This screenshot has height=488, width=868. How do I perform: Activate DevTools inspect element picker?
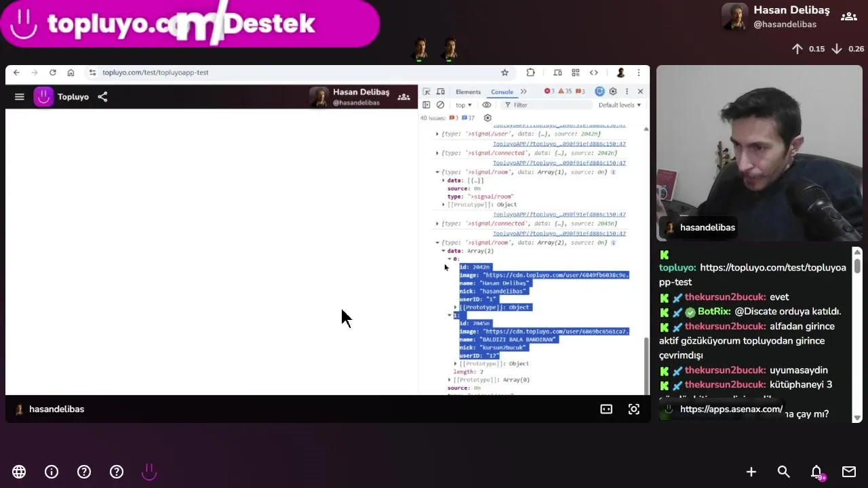[427, 91]
